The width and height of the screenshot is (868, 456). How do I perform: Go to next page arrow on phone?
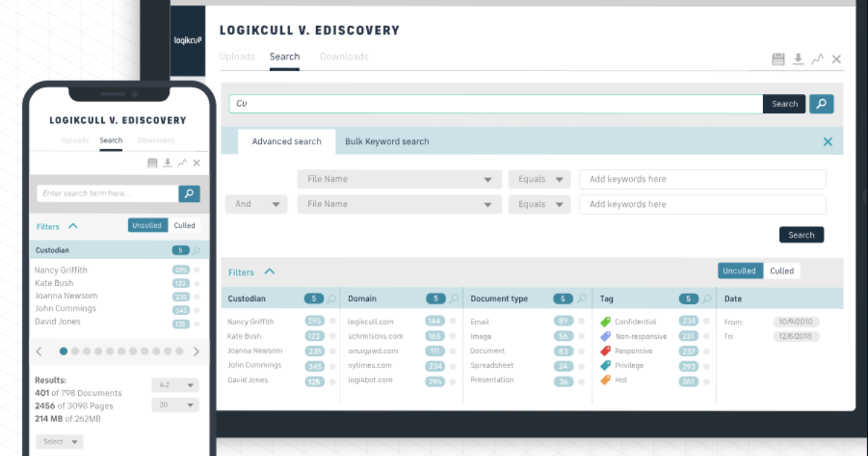tap(196, 352)
